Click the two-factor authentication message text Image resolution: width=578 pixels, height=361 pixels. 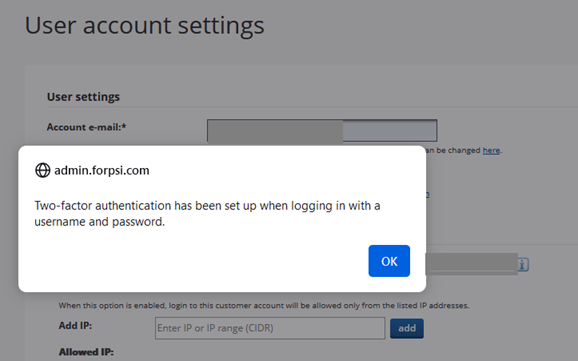click(207, 213)
